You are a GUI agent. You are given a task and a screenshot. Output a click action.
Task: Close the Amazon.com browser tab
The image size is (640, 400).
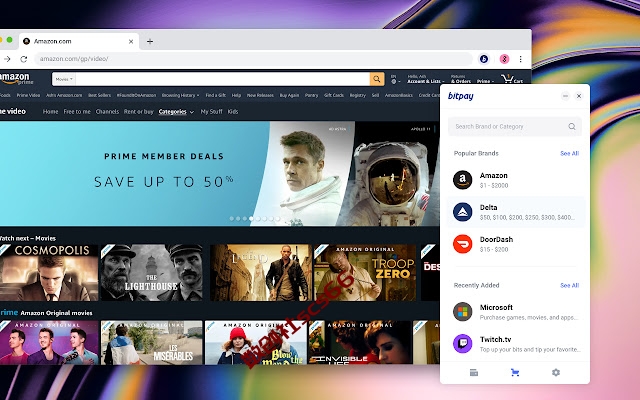pyautogui.click(x=131, y=41)
